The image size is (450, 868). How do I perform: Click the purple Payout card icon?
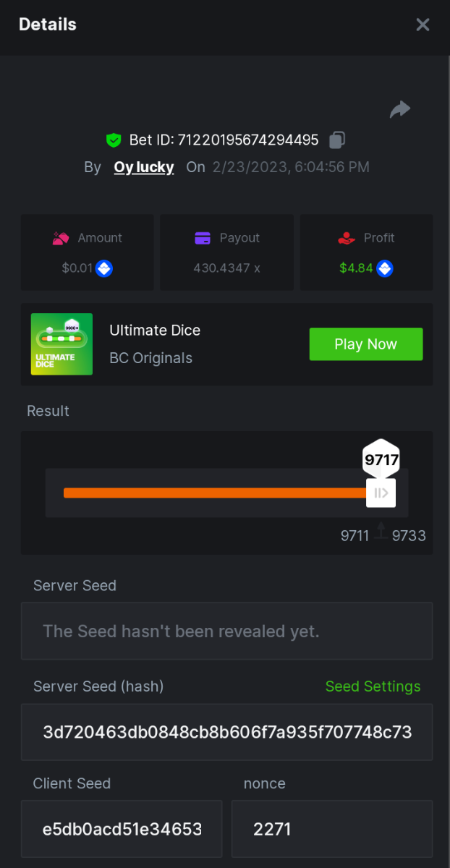point(203,238)
